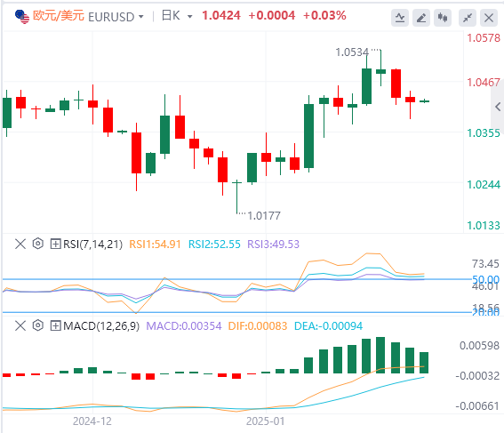The image size is (504, 433).
Task: Open RSI indicator settings gear
Action: (38, 244)
